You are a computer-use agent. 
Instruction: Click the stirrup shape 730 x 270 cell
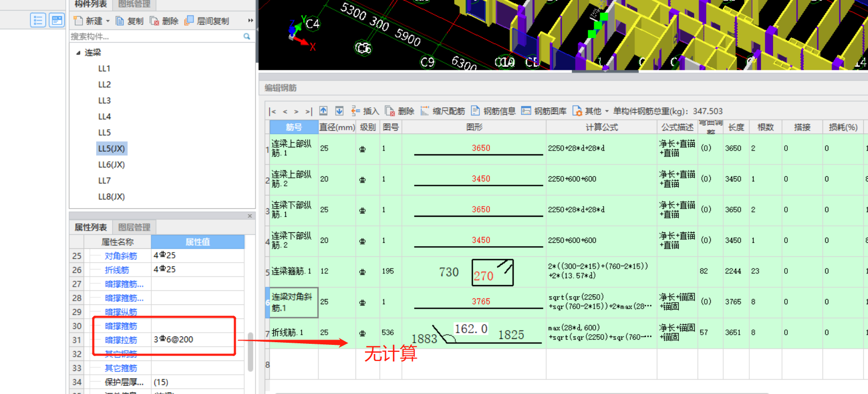474,272
